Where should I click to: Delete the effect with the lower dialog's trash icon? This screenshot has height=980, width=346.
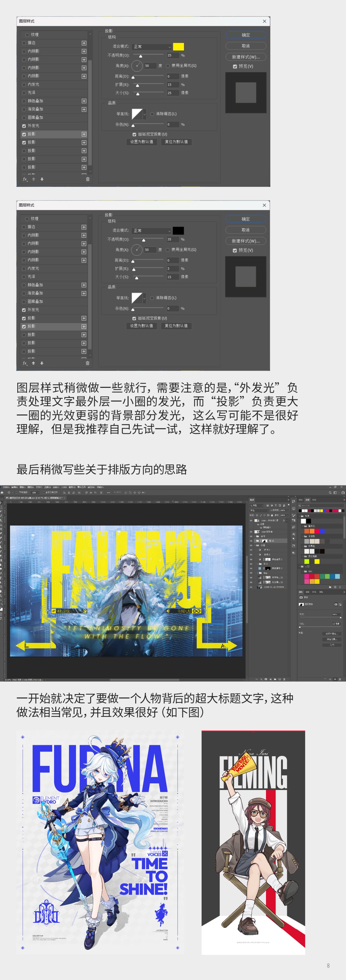[x=88, y=363]
